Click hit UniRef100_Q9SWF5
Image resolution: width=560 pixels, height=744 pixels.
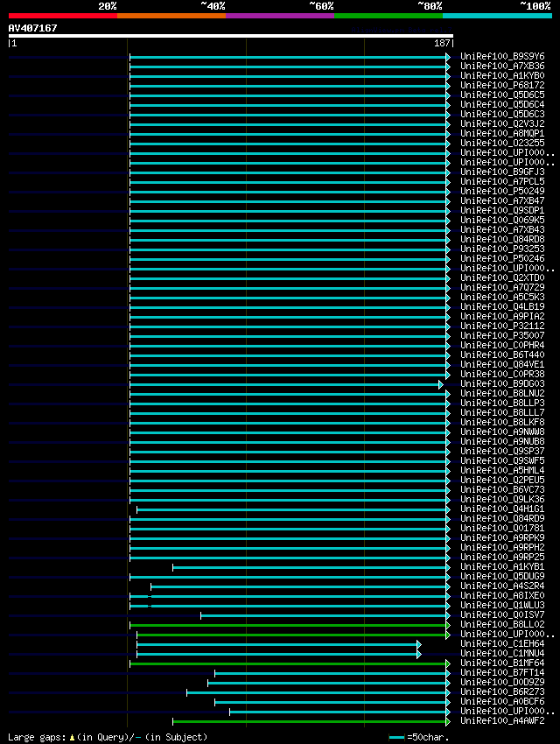[x=502, y=460]
